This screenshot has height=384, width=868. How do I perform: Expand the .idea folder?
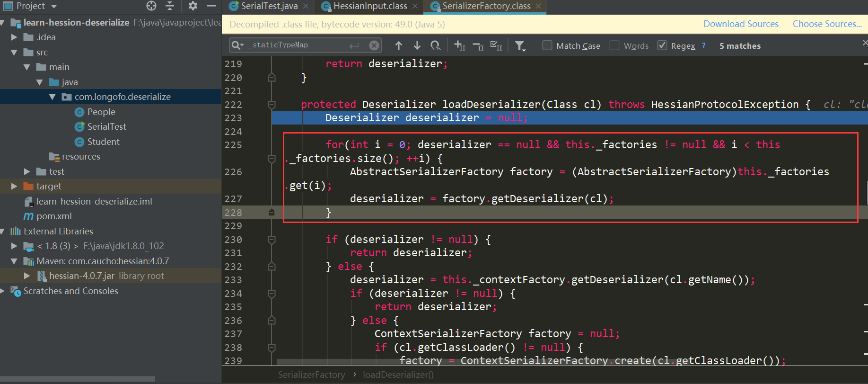(14, 37)
